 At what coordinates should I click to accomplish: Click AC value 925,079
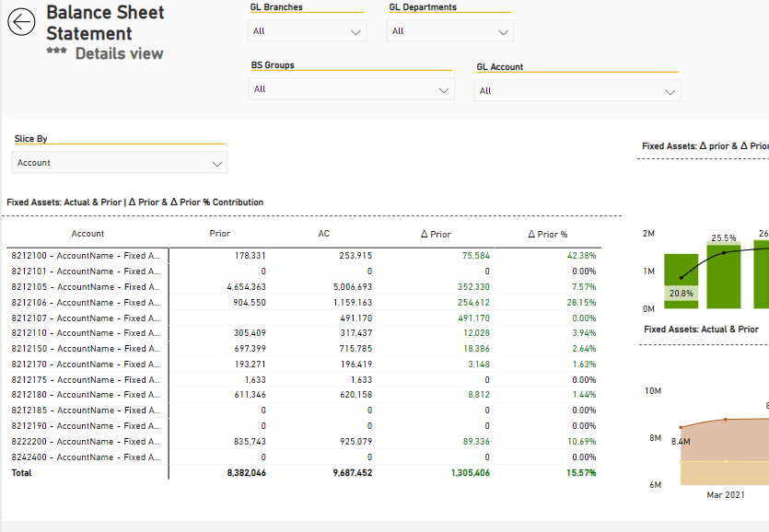pos(356,442)
